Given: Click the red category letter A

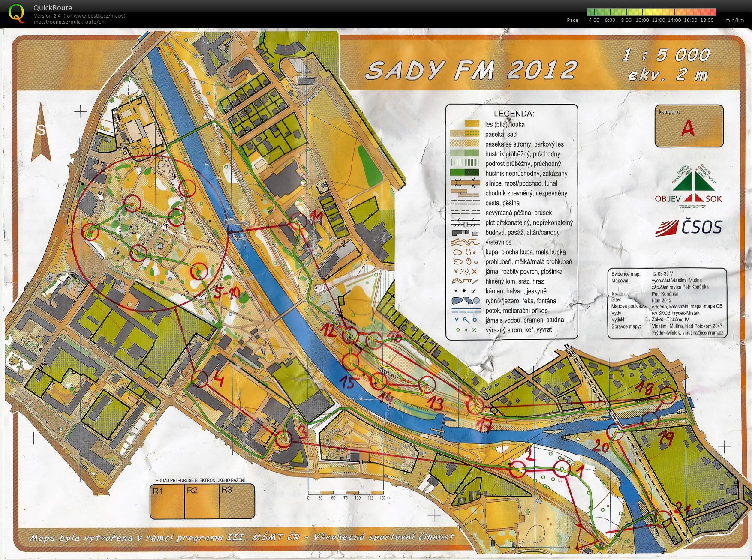Looking at the screenshot, I should tap(688, 128).
